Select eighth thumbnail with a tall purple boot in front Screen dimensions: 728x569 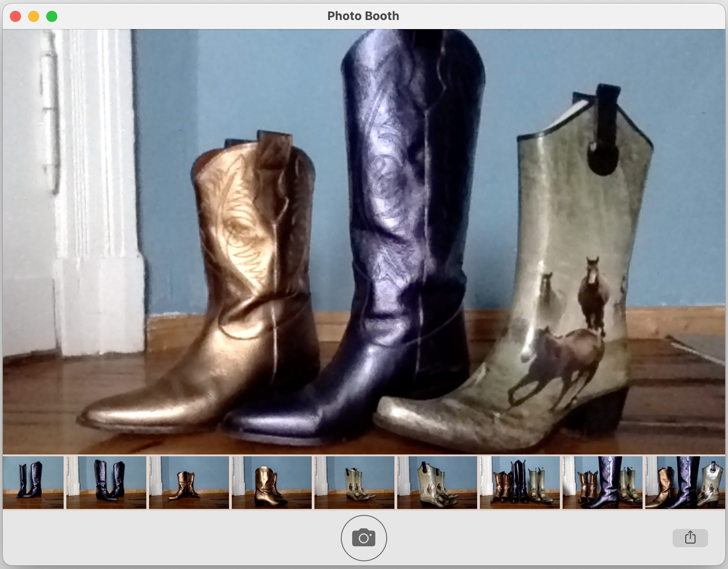[x=603, y=482]
